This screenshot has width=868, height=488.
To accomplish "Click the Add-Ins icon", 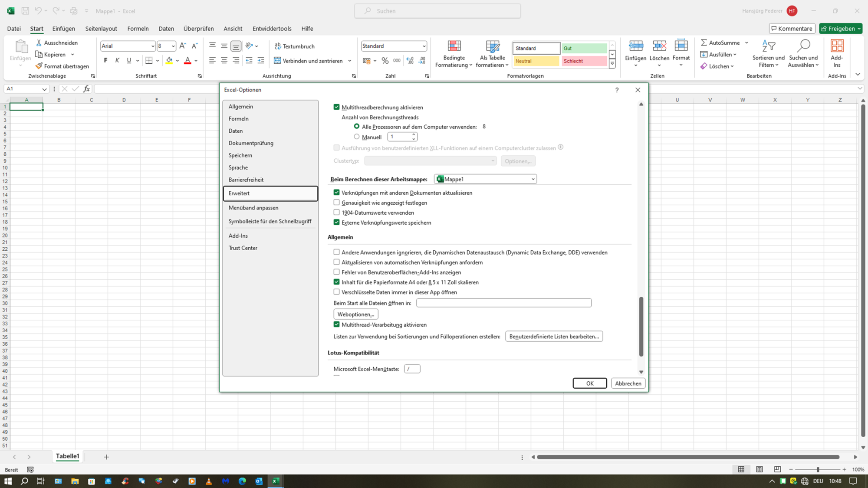I will coord(837,46).
